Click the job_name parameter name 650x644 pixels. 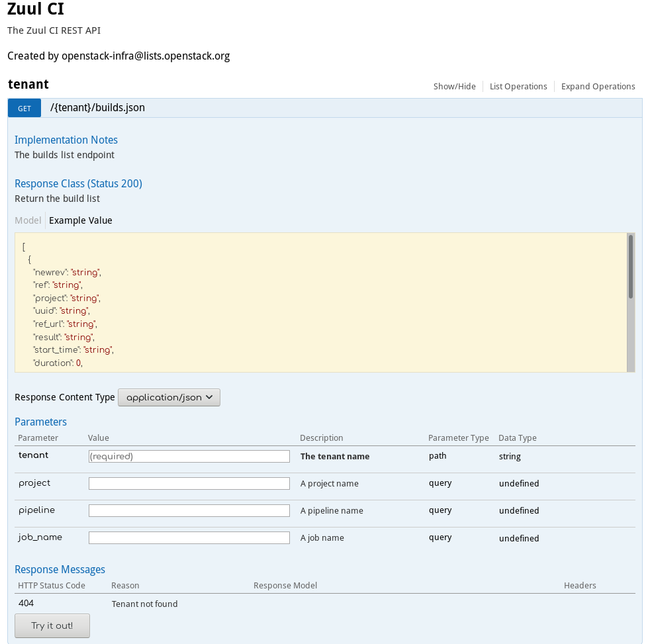(x=40, y=537)
